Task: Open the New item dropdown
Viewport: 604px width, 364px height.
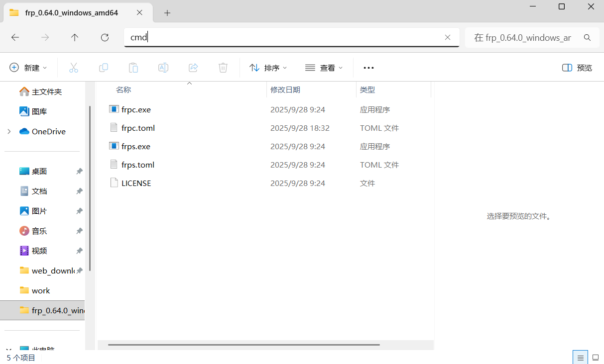Action: 28,68
